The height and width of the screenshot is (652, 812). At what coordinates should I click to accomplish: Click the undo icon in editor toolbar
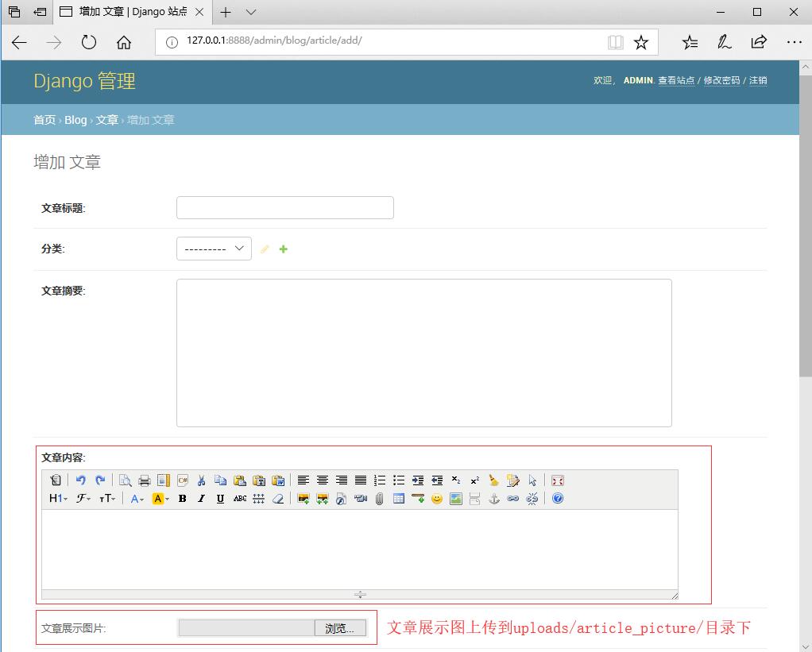pos(80,480)
